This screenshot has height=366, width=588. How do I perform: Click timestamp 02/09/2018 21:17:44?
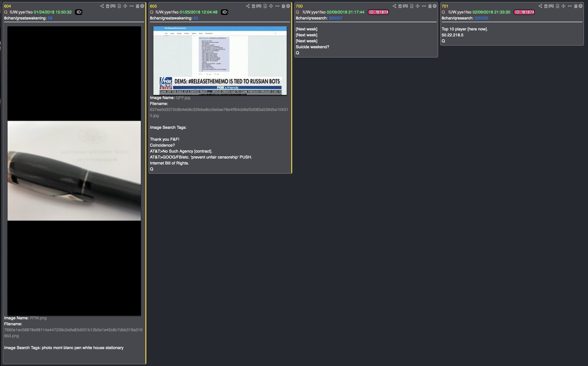tap(345, 12)
